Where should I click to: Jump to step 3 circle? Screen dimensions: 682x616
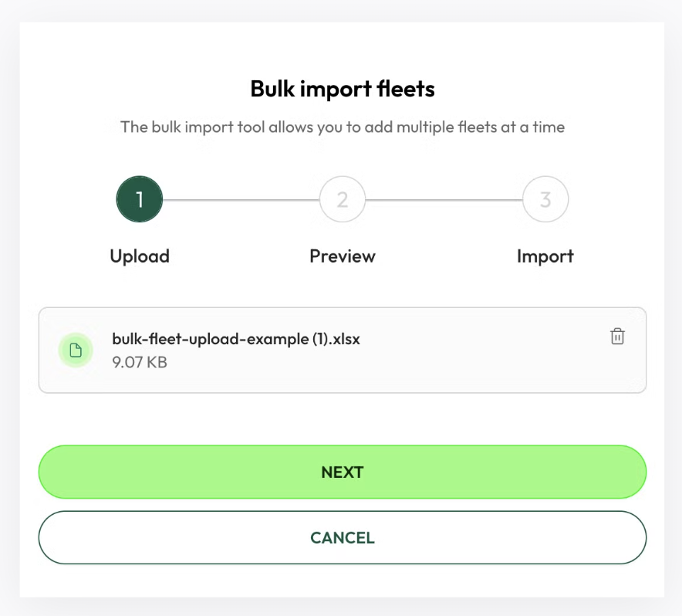coord(545,199)
